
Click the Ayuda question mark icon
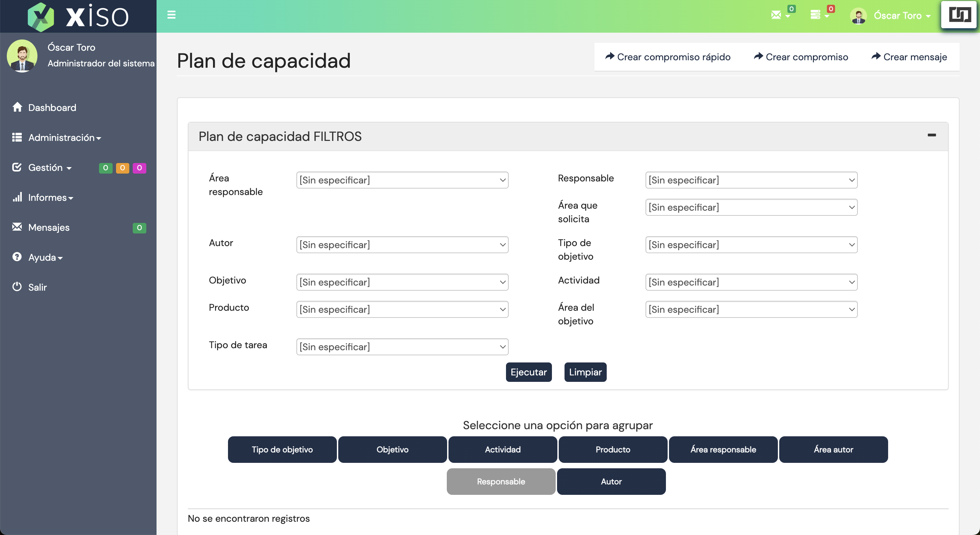pyautogui.click(x=17, y=257)
